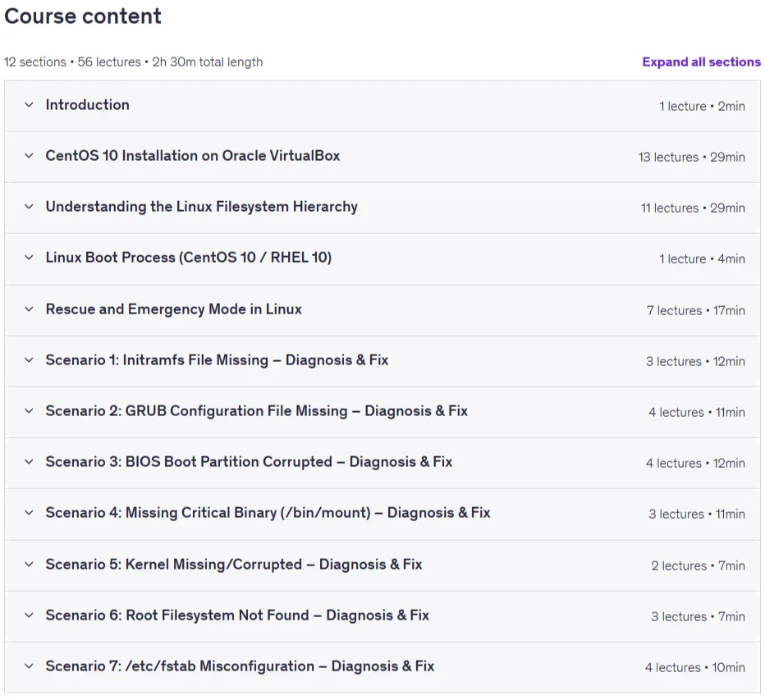This screenshot has height=700, width=765.
Task: Expand the Linux Boot Process chevron
Action: pyautogui.click(x=30, y=258)
